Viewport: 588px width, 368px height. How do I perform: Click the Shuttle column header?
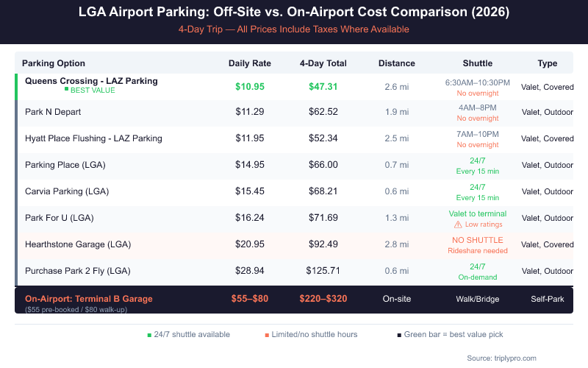point(478,63)
